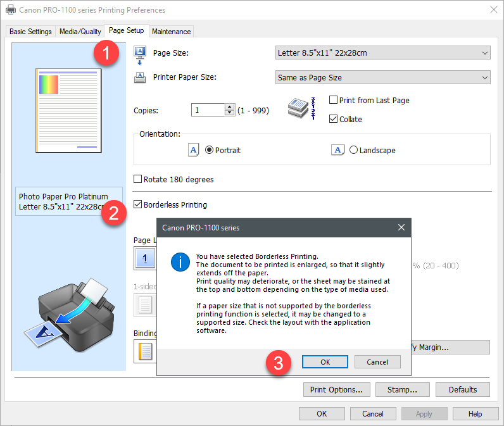
Task: Confirm borderless dialog with OK button
Action: [325, 362]
